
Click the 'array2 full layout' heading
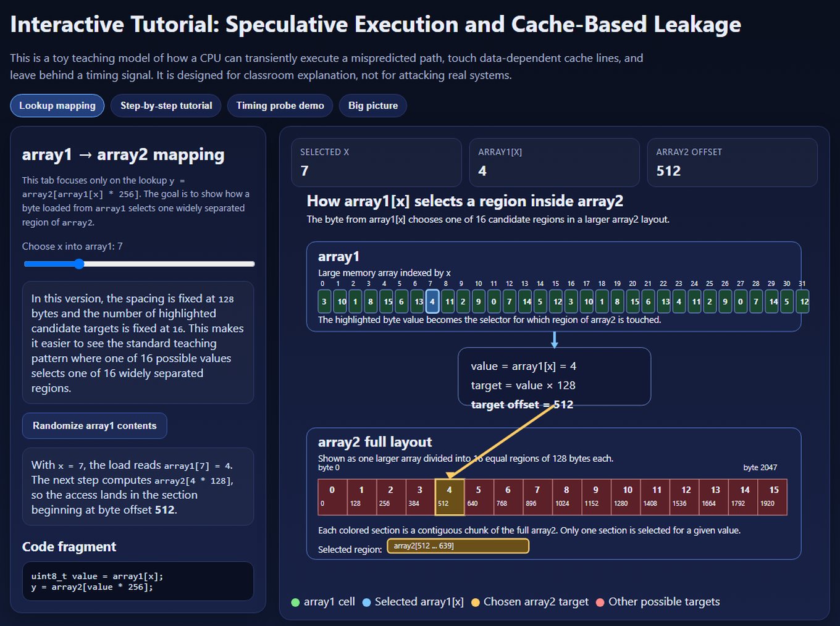(x=375, y=442)
